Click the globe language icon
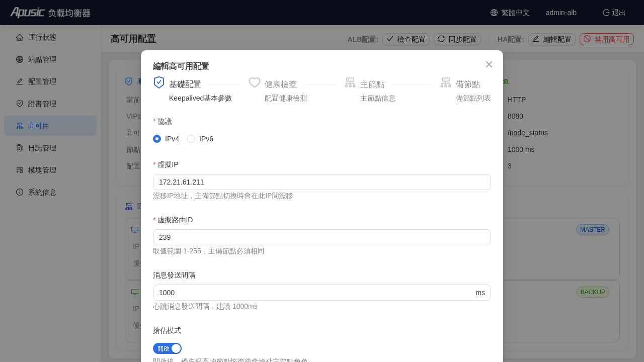Viewport: 644px width, 362px height. click(494, 13)
